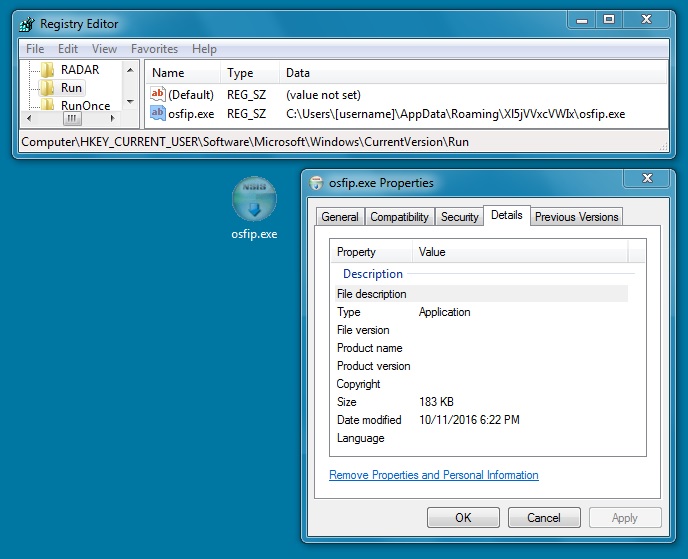Open the Edit menu in Registry Editor

tap(68, 49)
